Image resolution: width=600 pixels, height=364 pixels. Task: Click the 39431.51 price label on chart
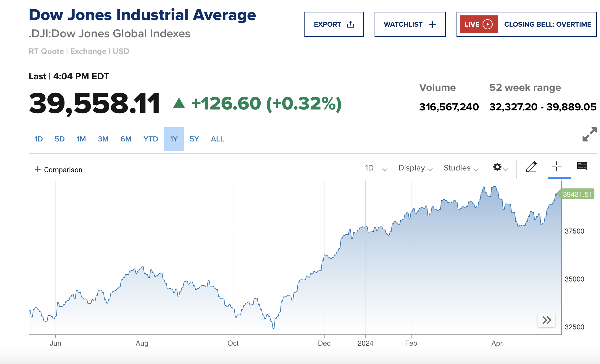click(577, 194)
